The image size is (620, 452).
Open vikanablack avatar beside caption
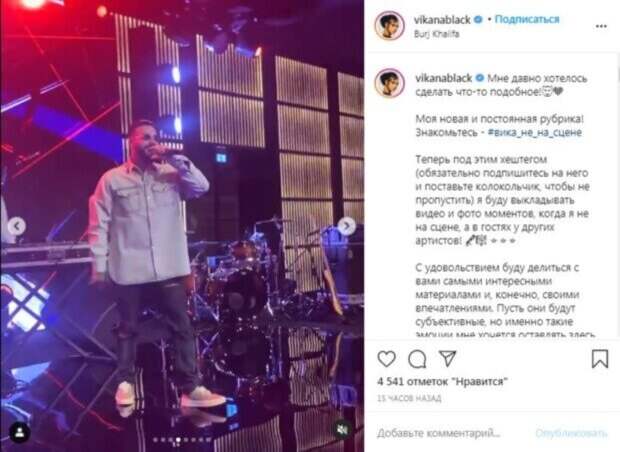click(x=389, y=83)
